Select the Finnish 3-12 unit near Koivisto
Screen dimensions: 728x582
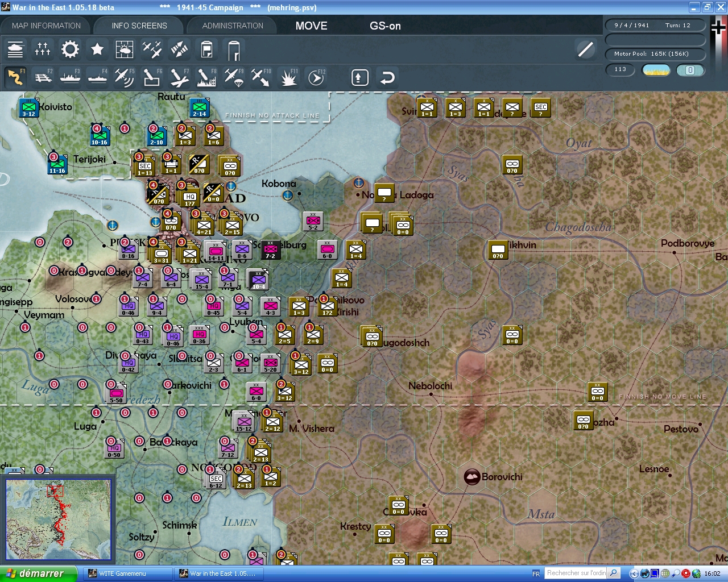(28, 108)
